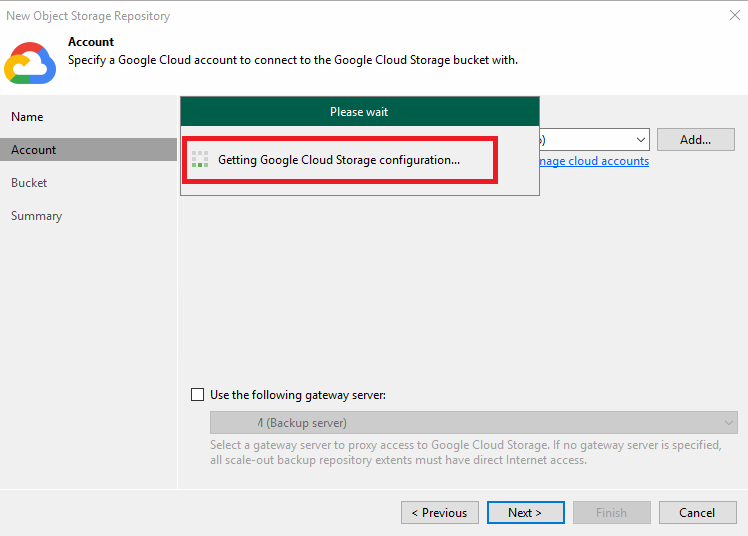Screen dimensions: 748x536
Task: Cancel the repository wizard
Action: click(x=698, y=513)
